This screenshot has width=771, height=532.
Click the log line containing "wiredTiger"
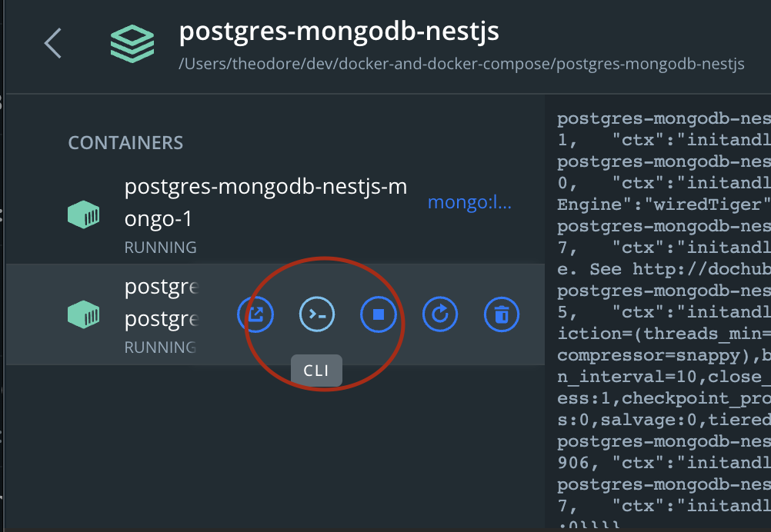664,204
